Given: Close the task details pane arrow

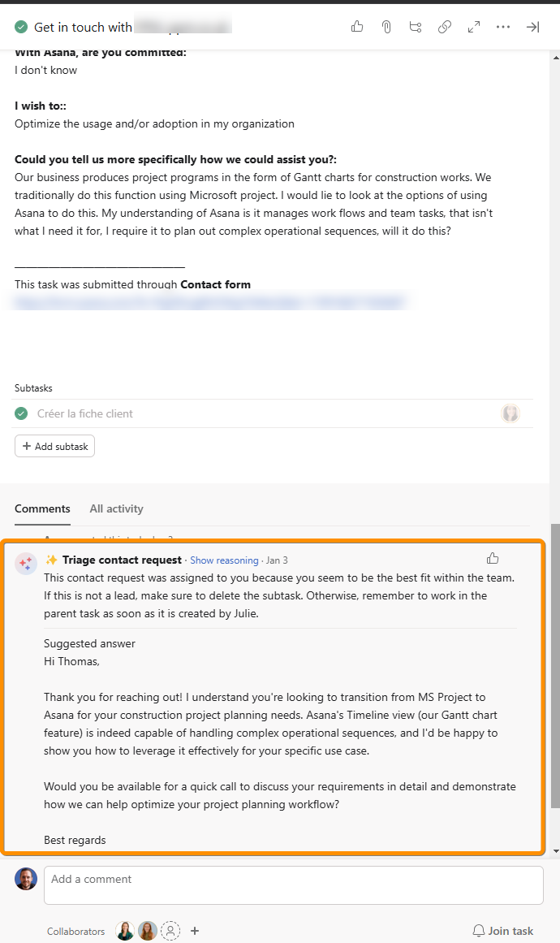Looking at the screenshot, I should (x=532, y=27).
